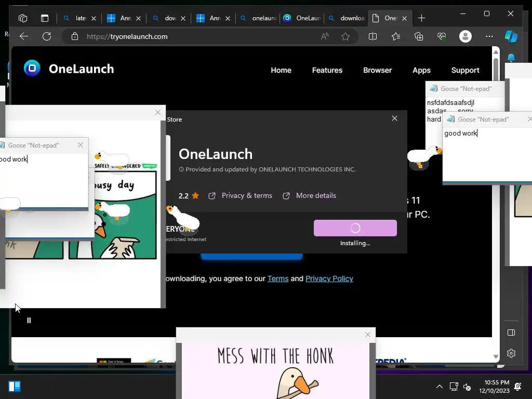Image resolution: width=532 pixels, height=399 pixels.
Task: Click the page scrollbar up arrow
Action: [496, 52]
